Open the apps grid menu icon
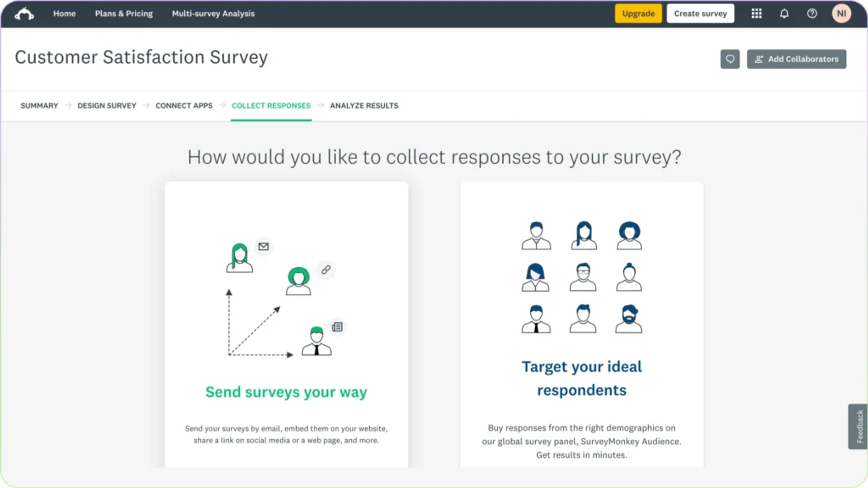Screen dimensions: 868x488 756,14
